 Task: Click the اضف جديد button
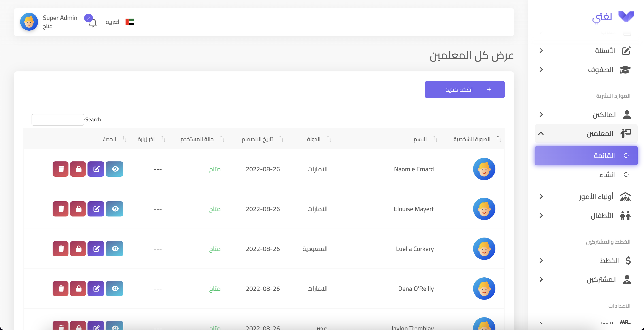(465, 90)
